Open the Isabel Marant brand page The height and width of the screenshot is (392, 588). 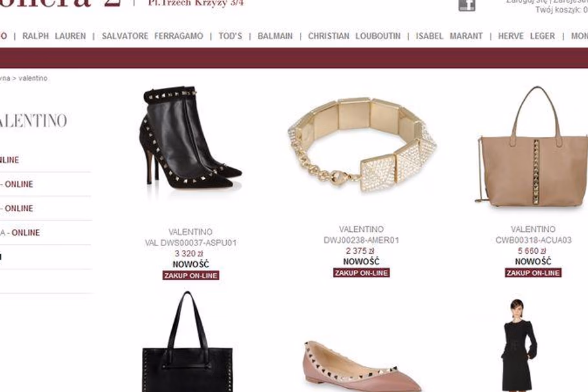449,36
